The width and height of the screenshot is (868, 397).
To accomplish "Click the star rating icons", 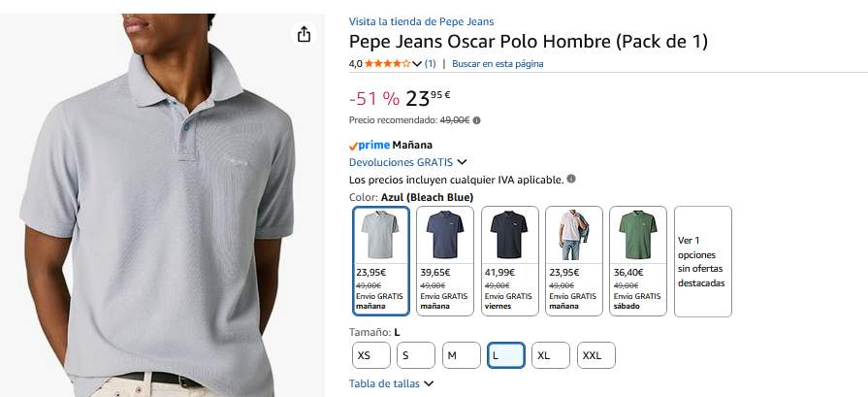I will 388,64.
